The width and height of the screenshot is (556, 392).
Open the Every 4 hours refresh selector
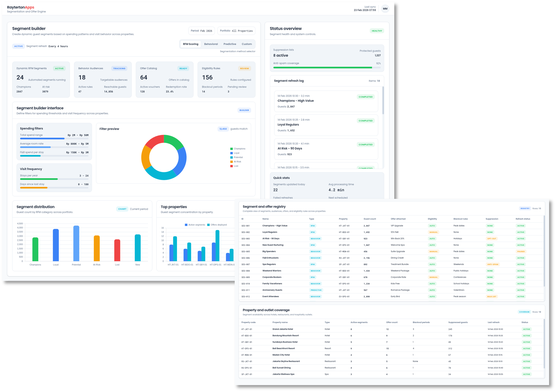[58, 46]
